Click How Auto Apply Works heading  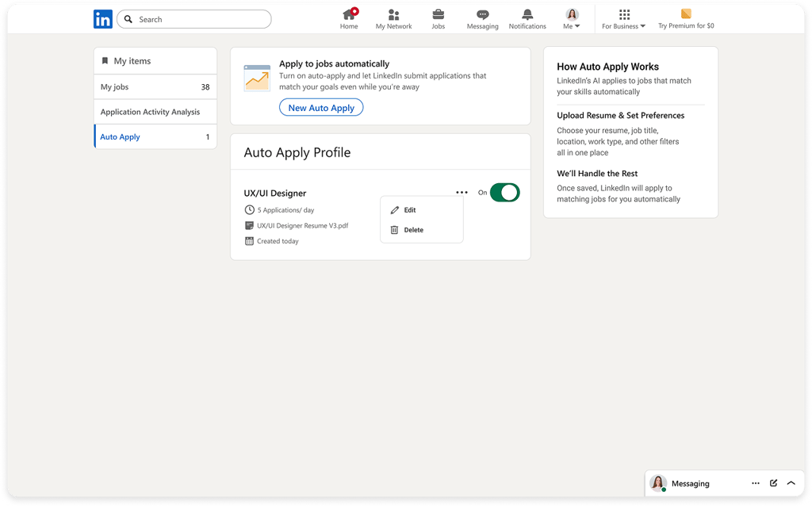pos(607,67)
